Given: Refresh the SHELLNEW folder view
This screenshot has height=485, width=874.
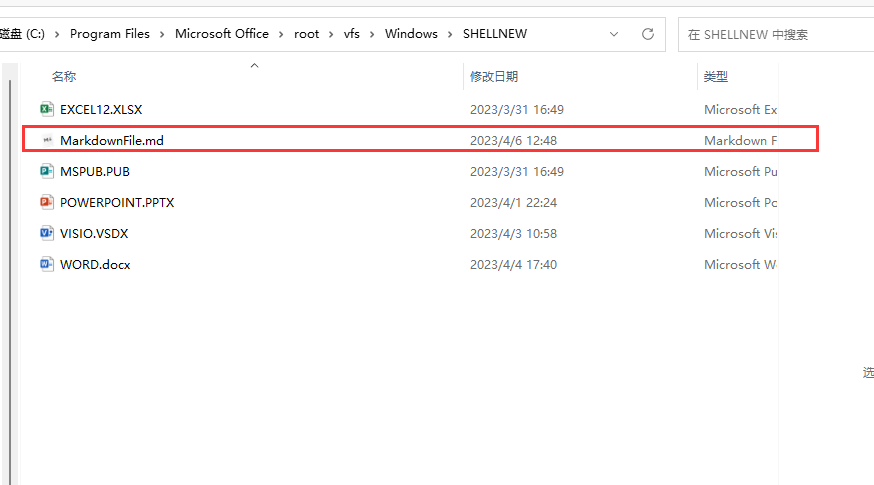Looking at the screenshot, I should (x=648, y=34).
